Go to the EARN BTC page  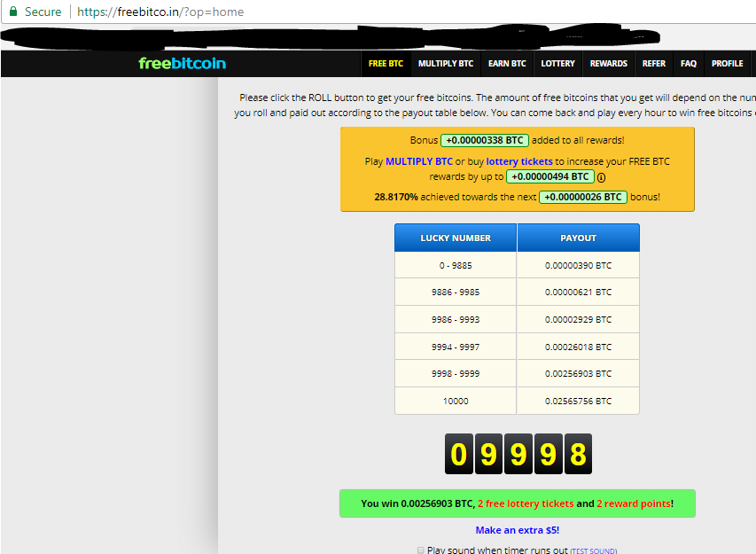pos(507,64)
